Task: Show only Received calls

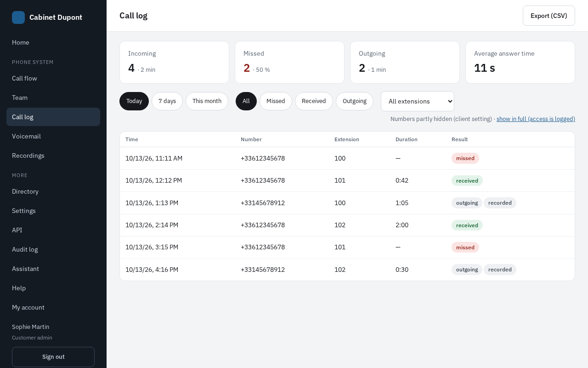Action: tap(314, 101)
